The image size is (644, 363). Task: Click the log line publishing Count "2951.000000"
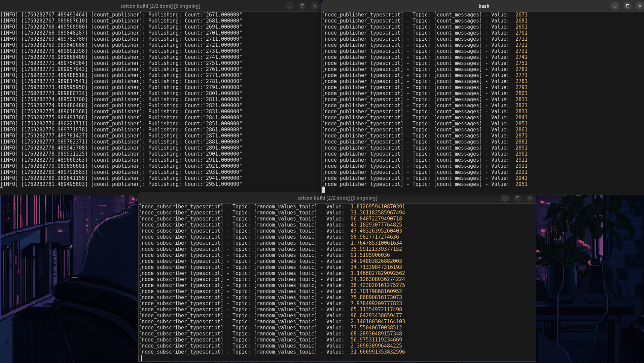pyautogui.click(x=121, y=184)
